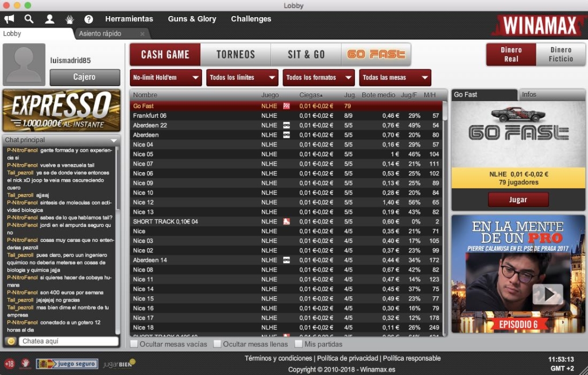588x375 pixels.
Task: Click the Jugar button
Action: (x=519, y=199)
